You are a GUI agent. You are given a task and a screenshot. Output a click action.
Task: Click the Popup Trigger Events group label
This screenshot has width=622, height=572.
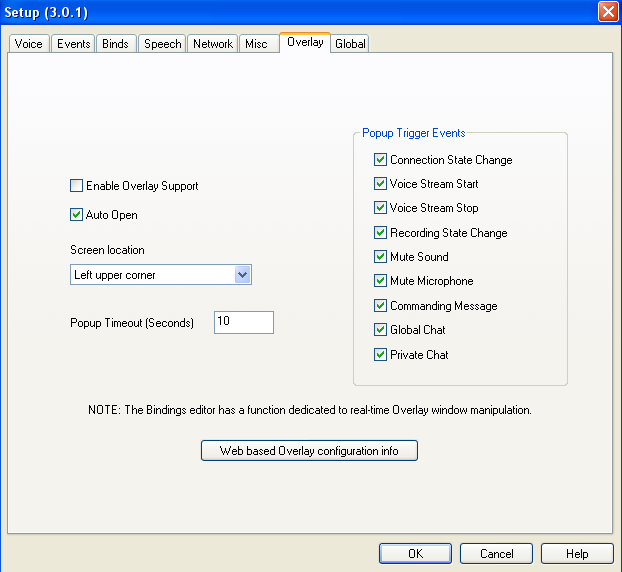413,133
